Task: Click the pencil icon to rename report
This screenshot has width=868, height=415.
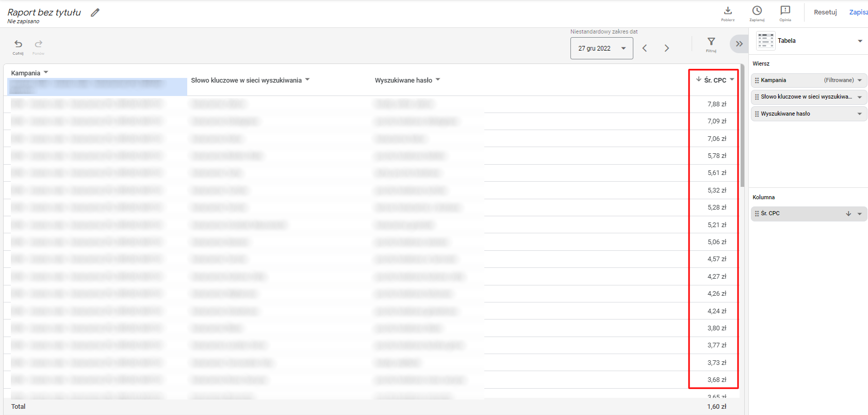Action: (95, 12)
